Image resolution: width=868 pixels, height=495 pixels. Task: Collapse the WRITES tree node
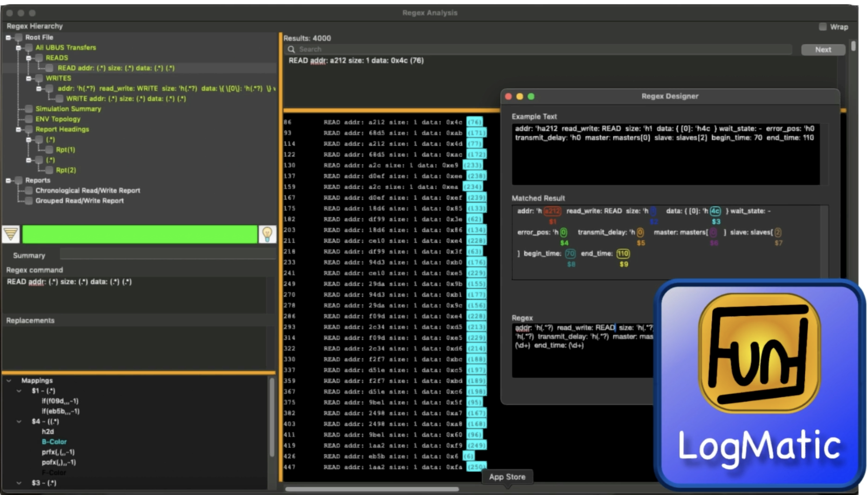coord(28,78)
